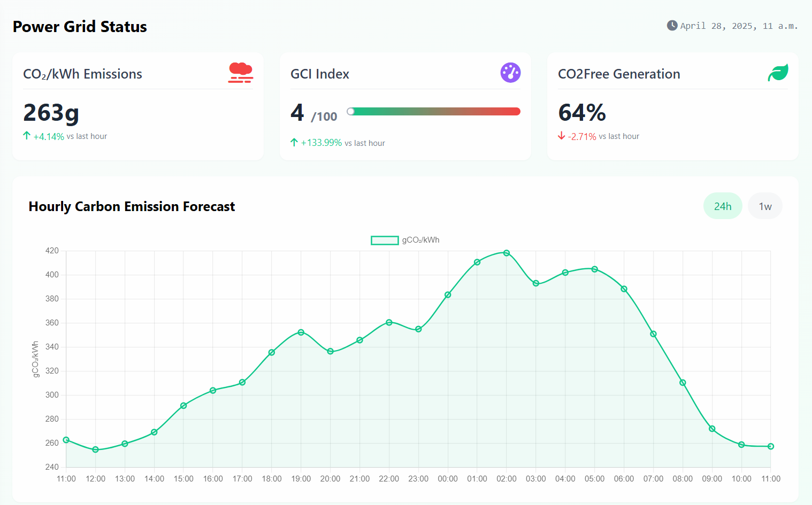Viewport: 812px width, 505px height.
Task: Toggle the gCO₂/kWh legend entry
Action: coord(405,240)
